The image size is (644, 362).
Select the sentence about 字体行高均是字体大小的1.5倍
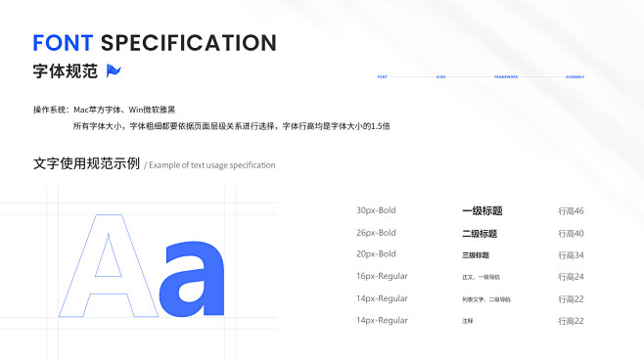tap(231, 126)
